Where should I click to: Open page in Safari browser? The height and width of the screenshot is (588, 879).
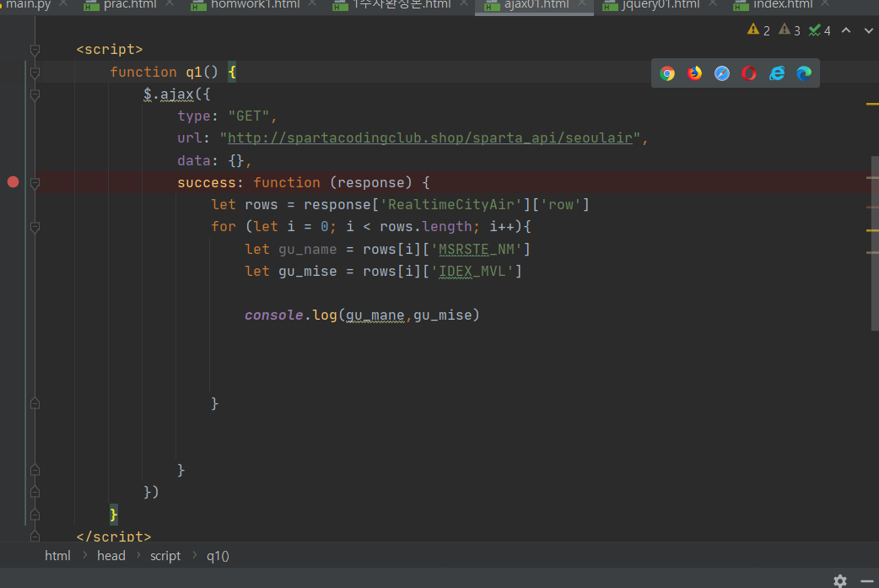coord(722,73)
